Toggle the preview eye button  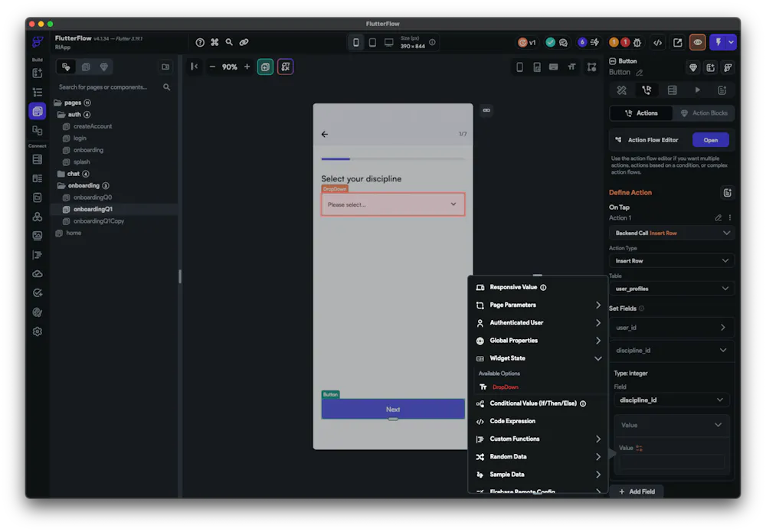coord(698,42)
